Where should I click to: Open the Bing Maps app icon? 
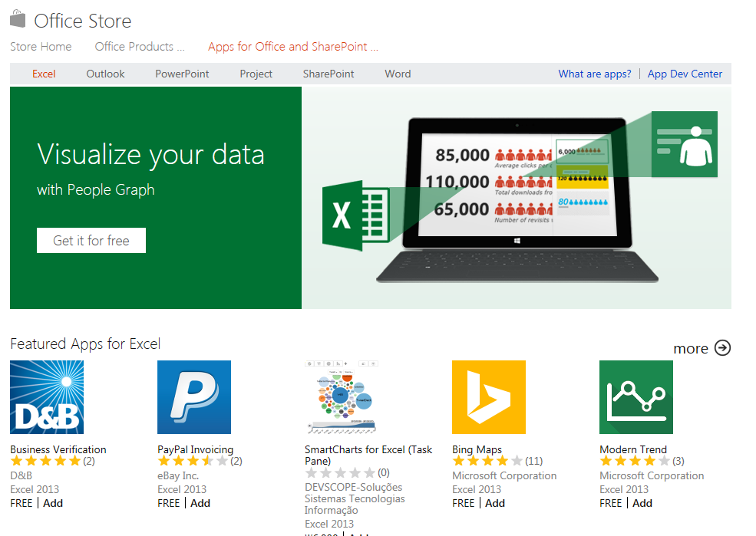coord(489,397)
